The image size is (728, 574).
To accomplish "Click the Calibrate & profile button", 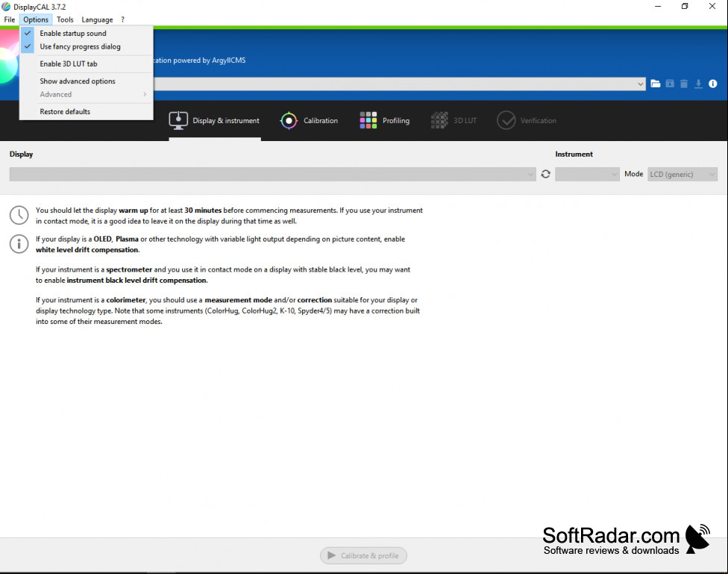I will [363, 555].
